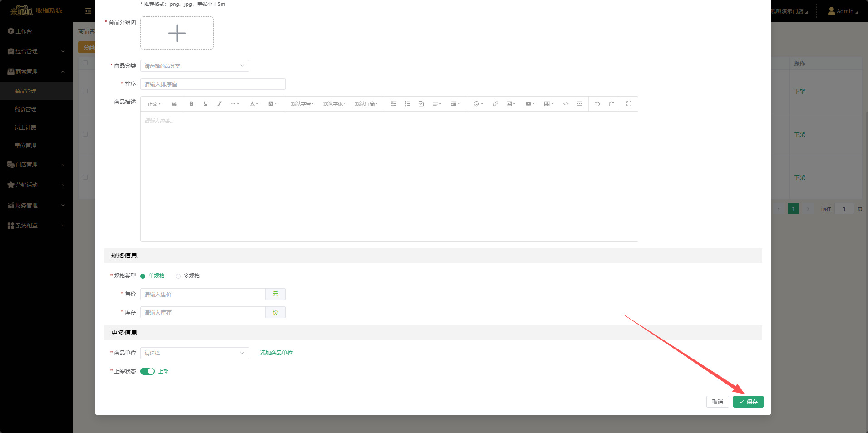Toggle the 上架状态 switch off
The image size is (868, 433).
148,371
